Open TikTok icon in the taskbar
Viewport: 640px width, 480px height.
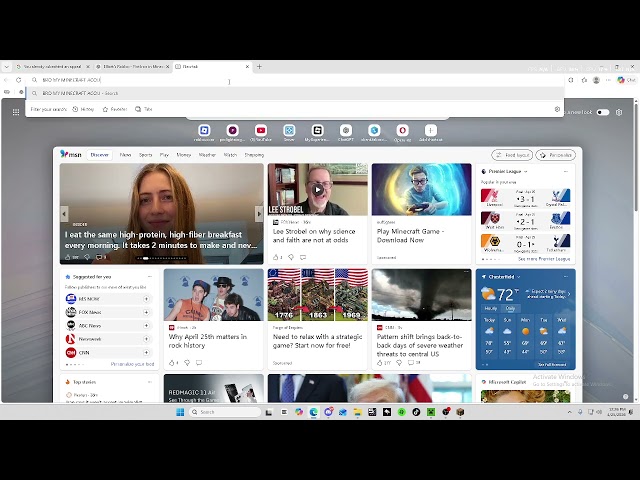[416, 412]
